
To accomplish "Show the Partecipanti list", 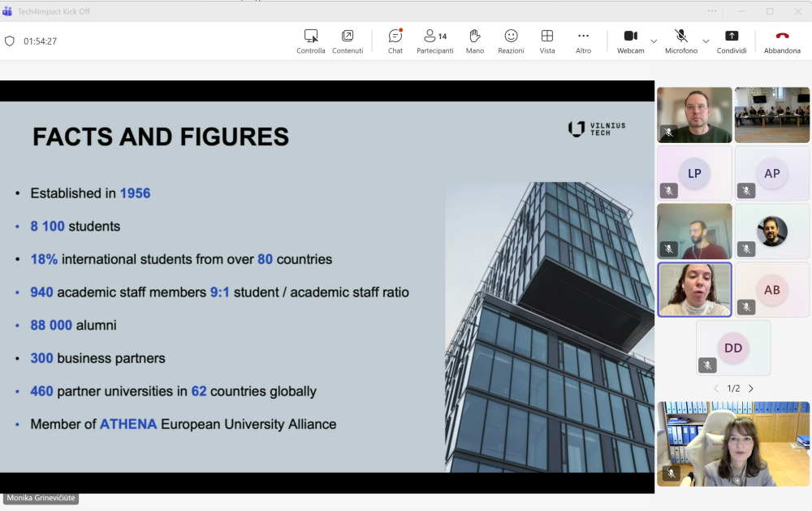I will coord(435,41).
